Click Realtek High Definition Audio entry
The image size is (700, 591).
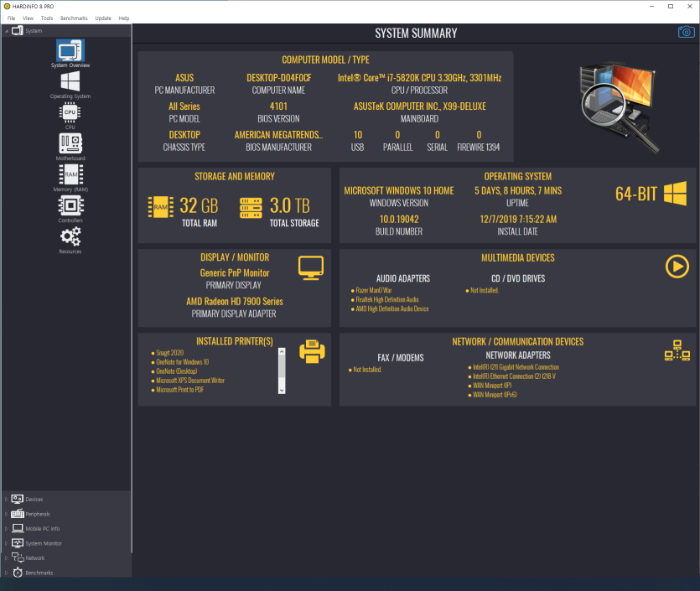point(387,299)
